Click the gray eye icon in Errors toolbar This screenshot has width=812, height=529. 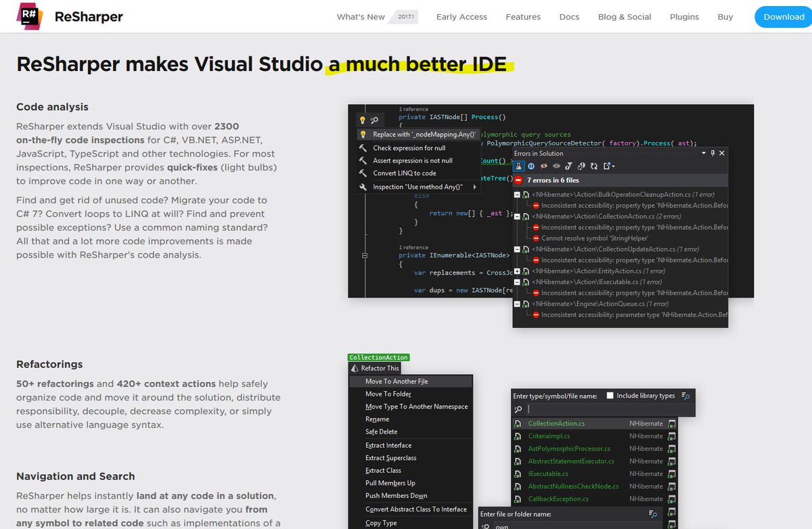556,166
